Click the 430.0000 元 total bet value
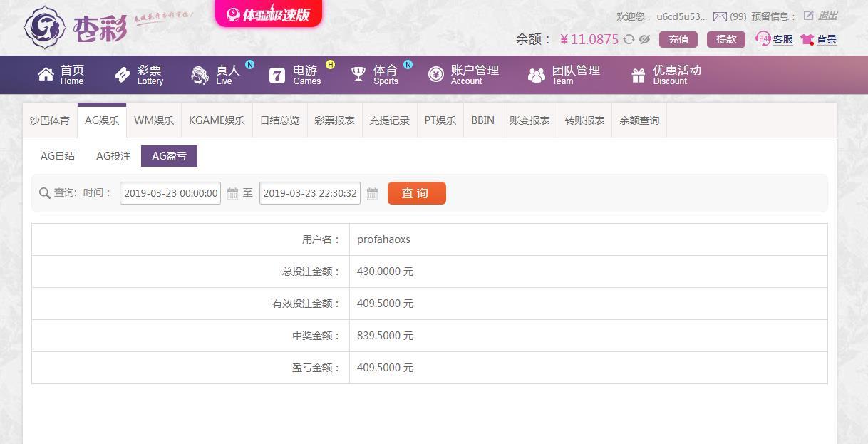This screenshot has height=444, width=868. coord(385,272)
